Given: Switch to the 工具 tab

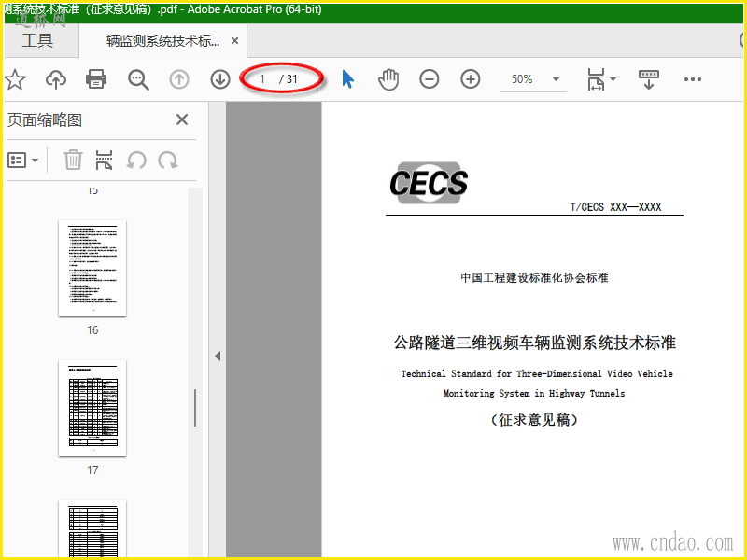Looking at the screenshot, I should point(37,40).
